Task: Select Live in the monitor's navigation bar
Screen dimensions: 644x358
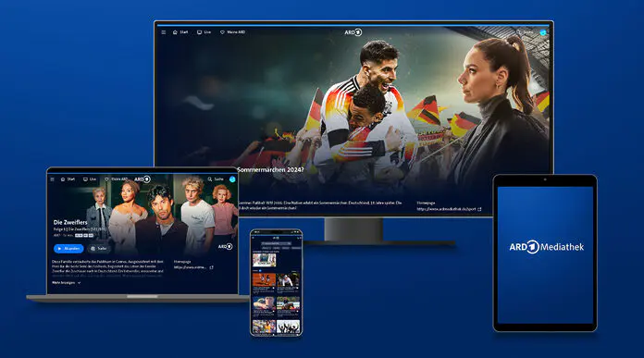Action: click(204, 32)
